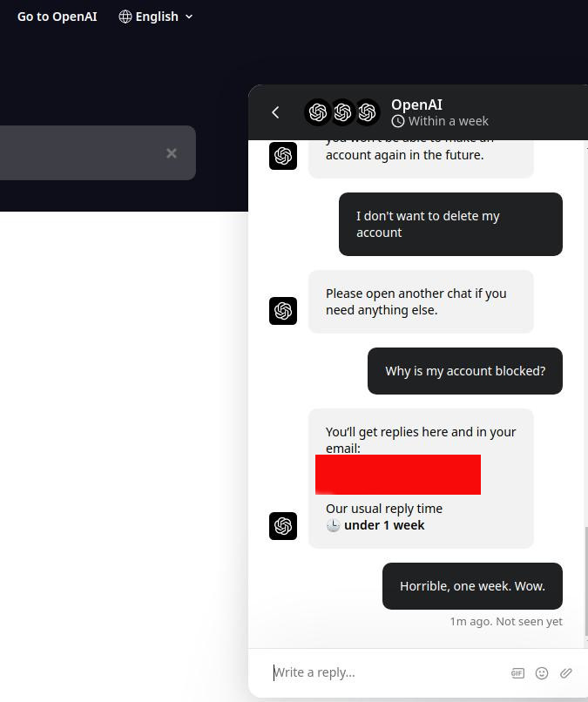Click the avatar next to 'Please open another chat'
588x702 pixels.
pyautogui.click(x=283, y=311)
